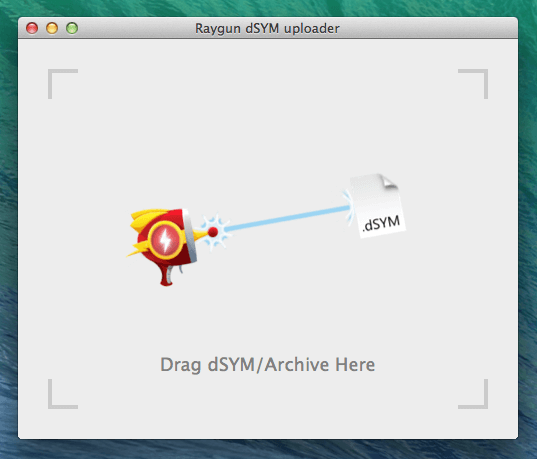537x459 pixels.
Task: Click the raygun's lightning bolt emblem
Action: (165, 239)
